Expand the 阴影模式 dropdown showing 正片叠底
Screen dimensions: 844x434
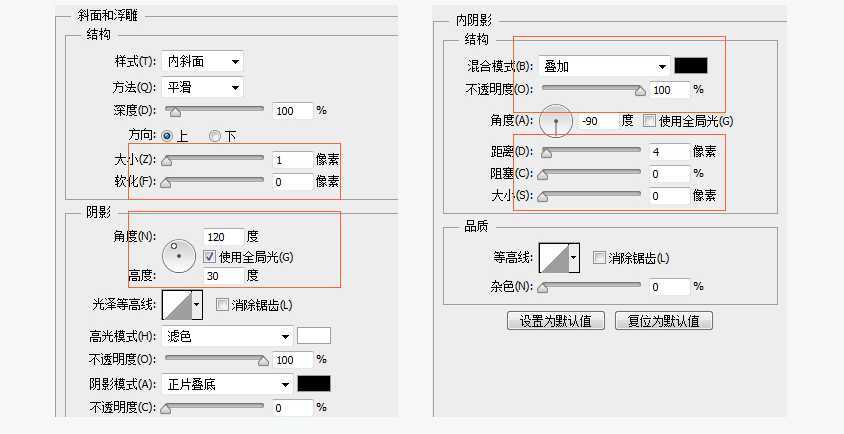point(228,384)
